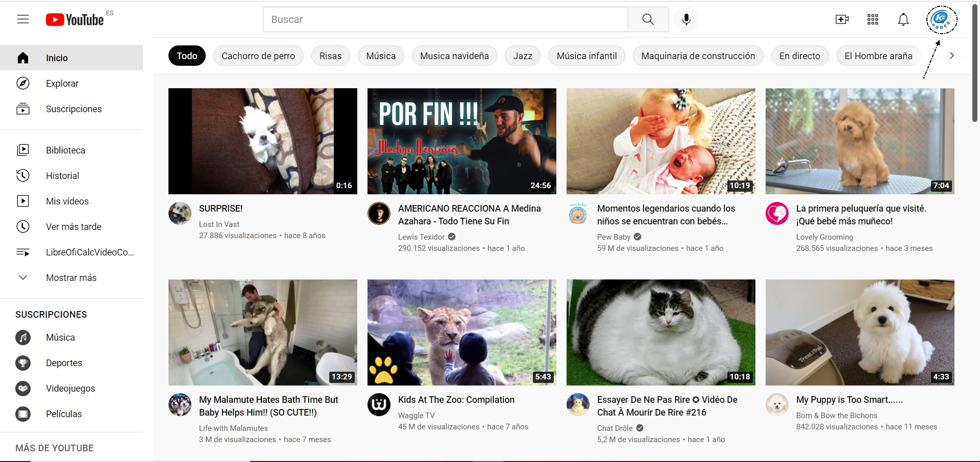Open the Videojuegos channel icon

tap(23, 388)
